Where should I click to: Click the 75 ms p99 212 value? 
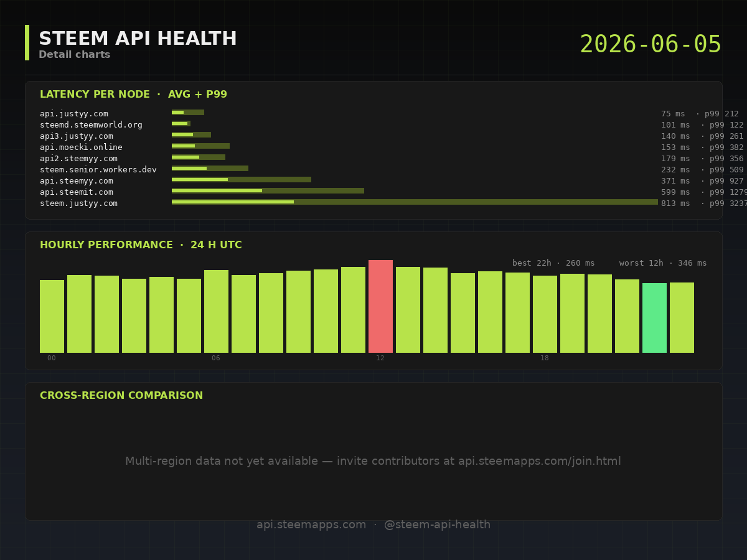pyautogui.click(x=700, y=114)
